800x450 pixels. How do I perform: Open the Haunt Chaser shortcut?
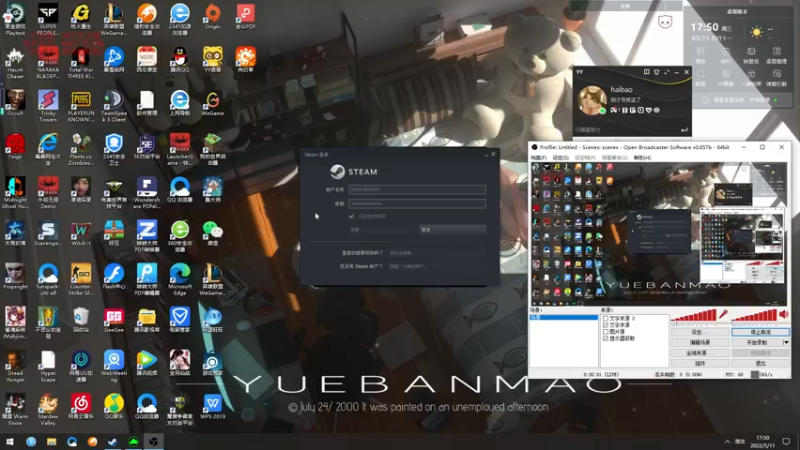coord(15,63)
